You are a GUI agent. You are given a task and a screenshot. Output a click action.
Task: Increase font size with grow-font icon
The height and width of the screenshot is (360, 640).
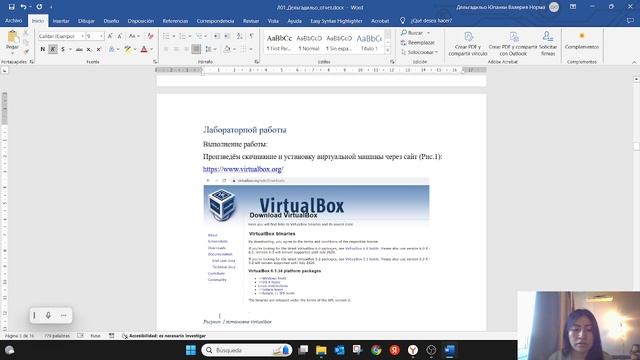(x=110, y=36)
